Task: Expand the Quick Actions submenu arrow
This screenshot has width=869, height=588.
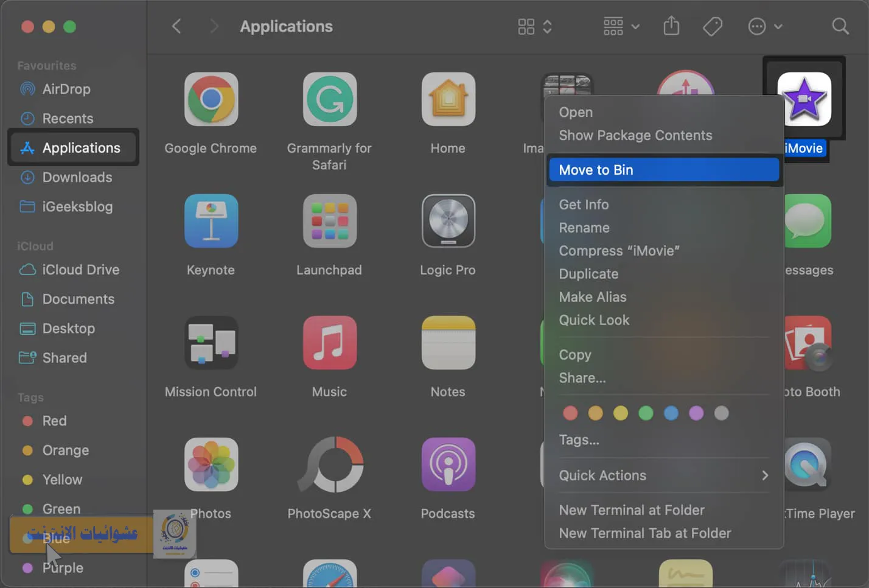Action: tap(765, 475)
